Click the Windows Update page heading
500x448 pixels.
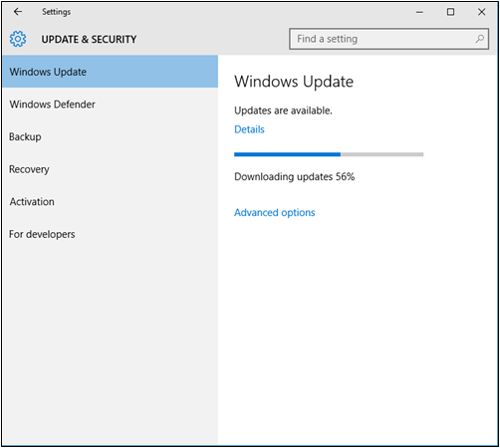click(x=294, y=82)
